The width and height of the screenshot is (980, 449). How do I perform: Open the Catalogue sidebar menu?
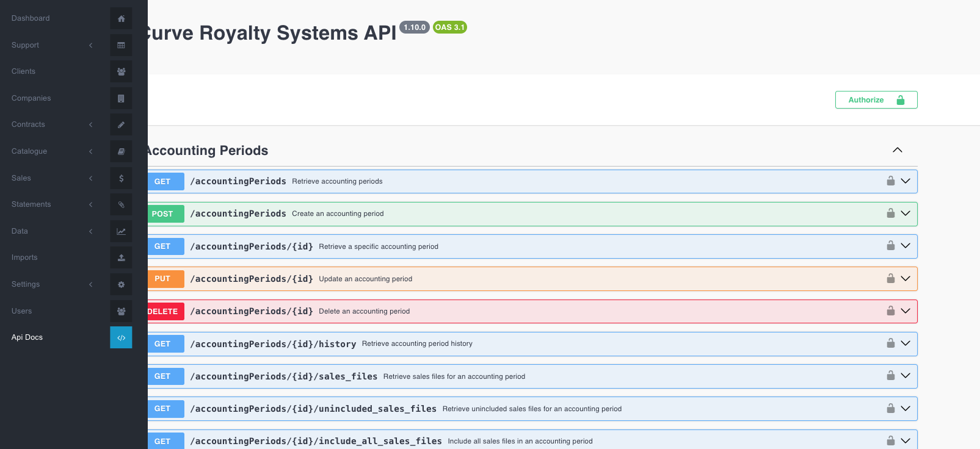tap(29, 151)
